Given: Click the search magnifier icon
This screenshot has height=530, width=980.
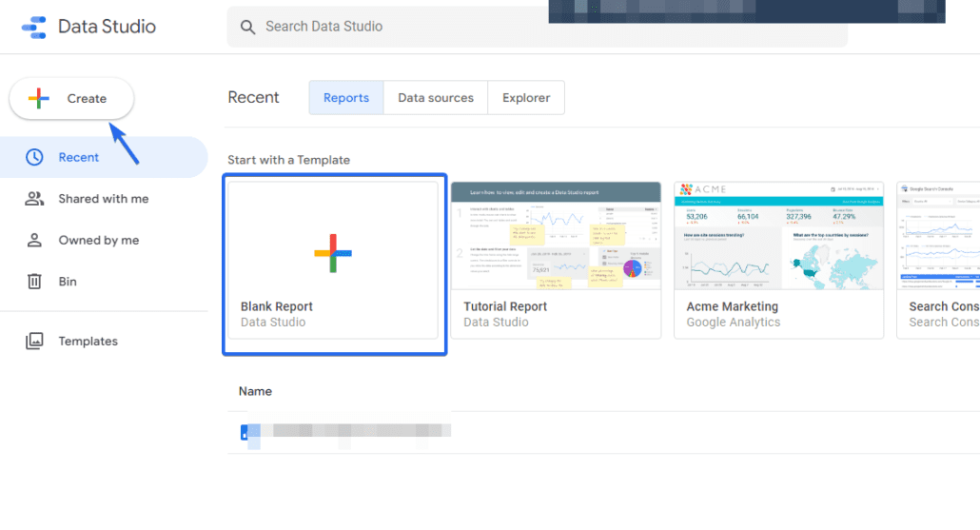Looking at the screenshot, I should 247,27.
